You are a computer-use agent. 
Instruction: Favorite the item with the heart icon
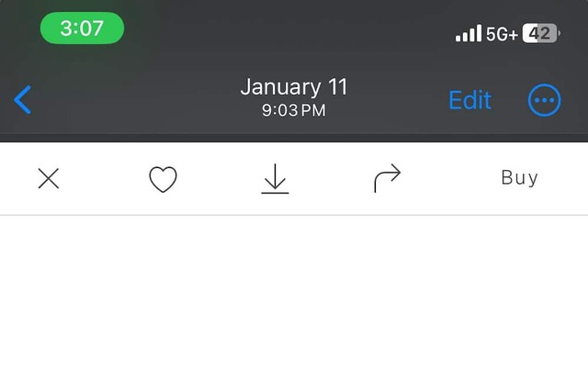click(x=164, y=179)
